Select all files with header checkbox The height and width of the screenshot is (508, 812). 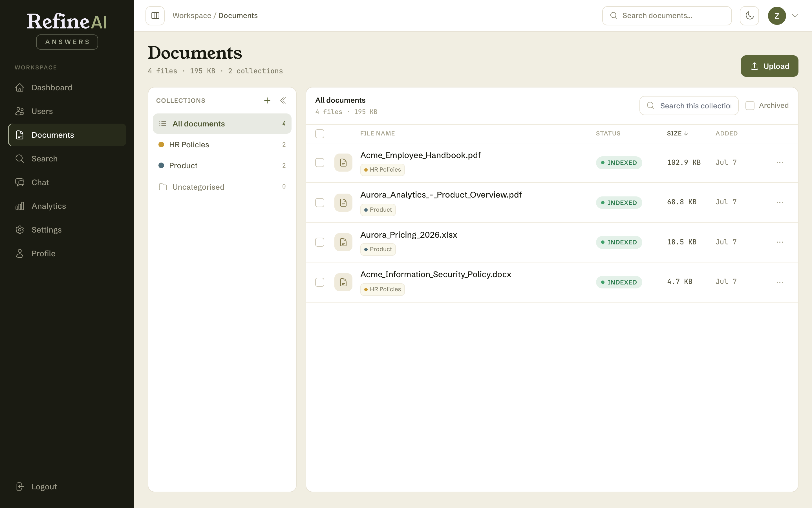320,134
